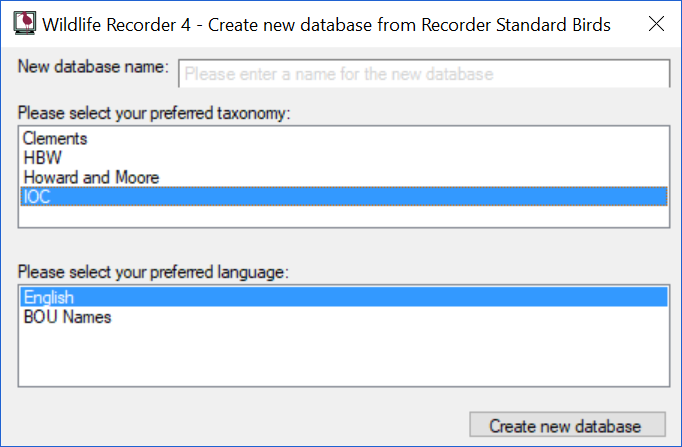Image resolution: width=682 pixels, height=447 pixels.
Task: Choose Howard and Moore taxonomy
Action: [344, 177]
